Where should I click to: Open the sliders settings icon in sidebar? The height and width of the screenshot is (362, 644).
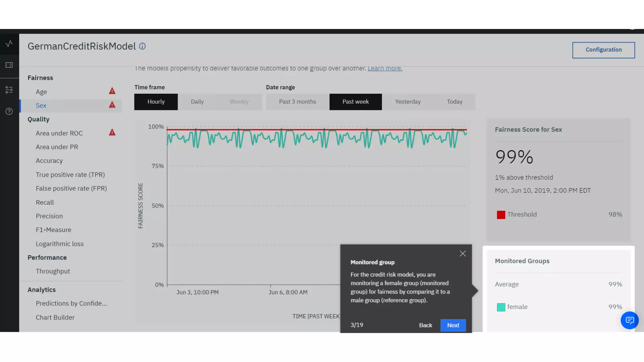pos(9,90)
